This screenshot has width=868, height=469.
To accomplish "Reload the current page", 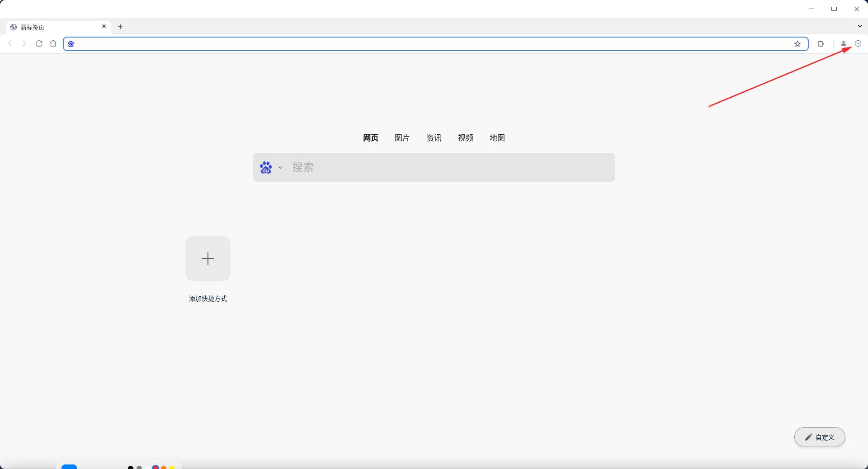I will pos(39,44).
